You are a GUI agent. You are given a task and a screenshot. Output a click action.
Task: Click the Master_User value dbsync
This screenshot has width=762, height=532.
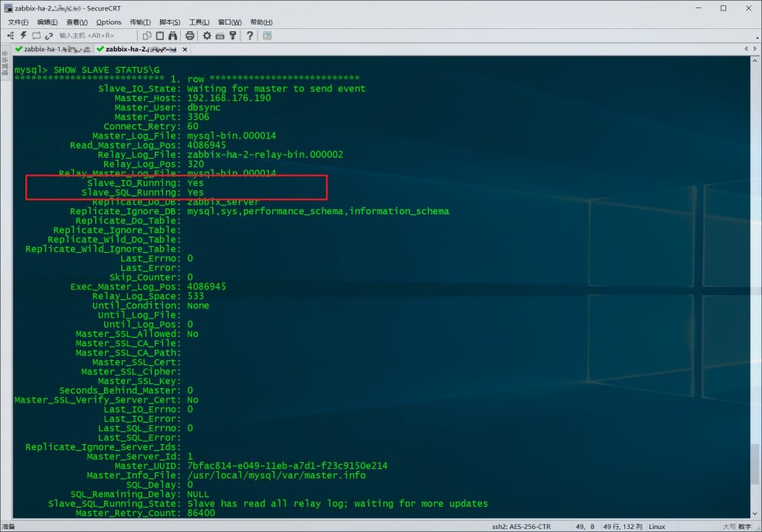click(x=204, y=107)
